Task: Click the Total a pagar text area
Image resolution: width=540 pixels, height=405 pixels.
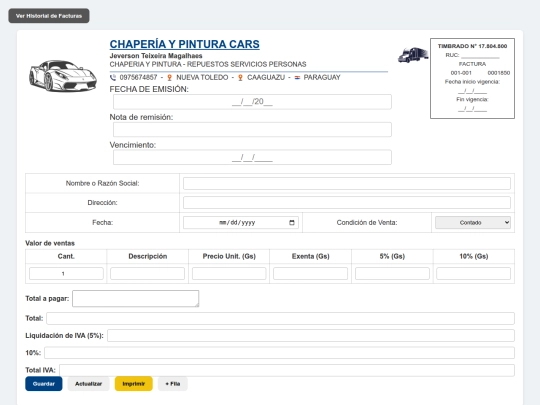Action: coord(136,299)
